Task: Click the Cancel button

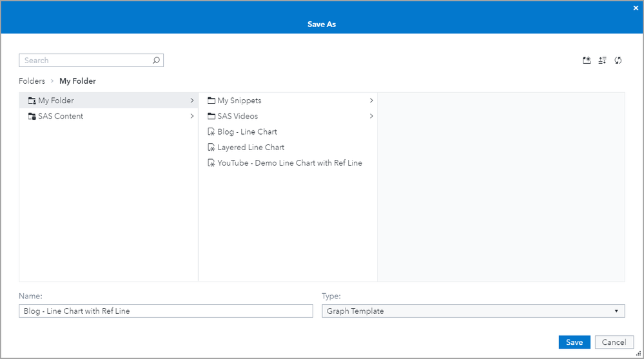Action: click(x=614, y=342)
